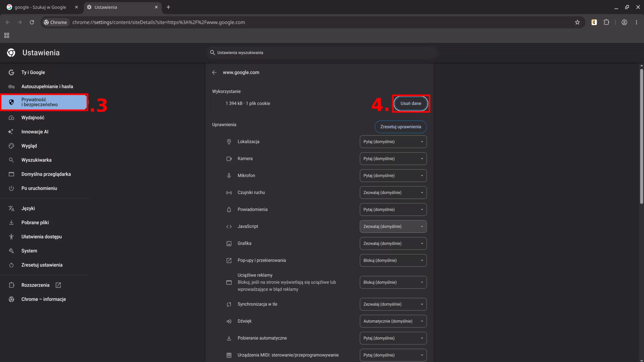Screen dimensions: 644x362
Task: Open the Synchronizacja w tle dropdown
Action: point(393,304)
